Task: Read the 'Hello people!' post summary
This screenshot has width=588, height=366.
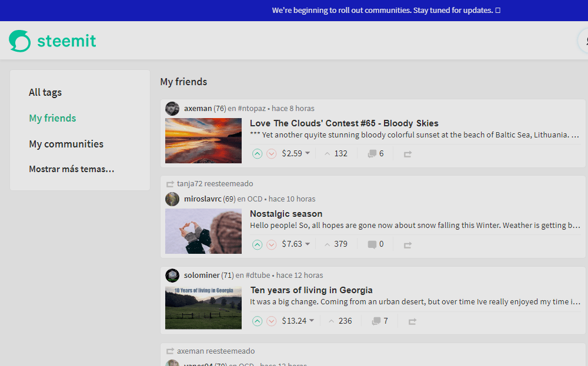Action: pyautogui.click(x=415, y=226)
